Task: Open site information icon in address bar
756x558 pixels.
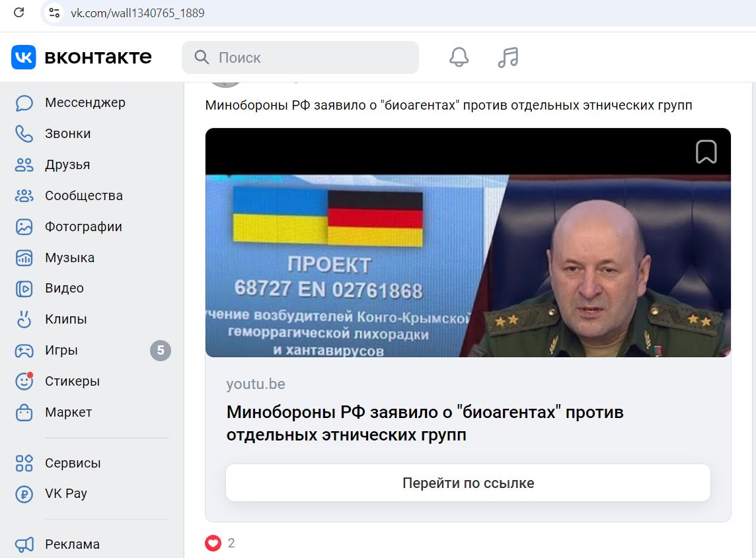Action: (54, 13)
